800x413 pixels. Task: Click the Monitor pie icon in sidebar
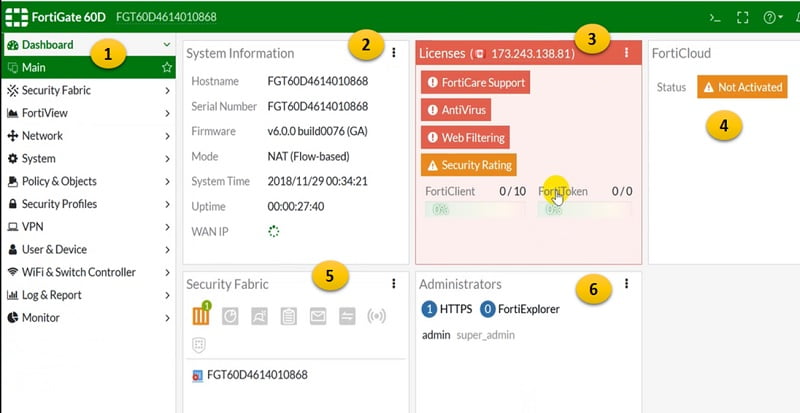[x=13, y=318]
